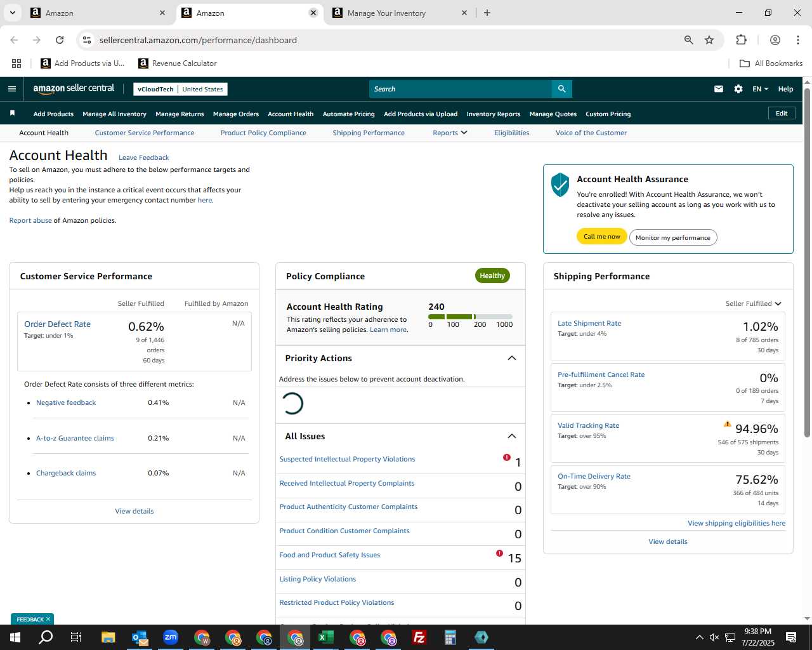Click the zoom magnifier icon in address bar
Viewport: 812px width, 650px height.
689,40
